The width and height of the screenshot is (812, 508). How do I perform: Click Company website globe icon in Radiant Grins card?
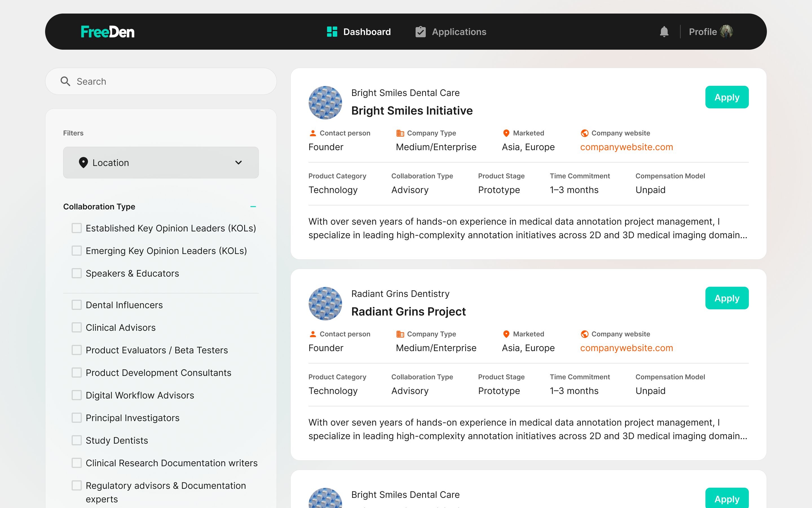coord(584,334)
